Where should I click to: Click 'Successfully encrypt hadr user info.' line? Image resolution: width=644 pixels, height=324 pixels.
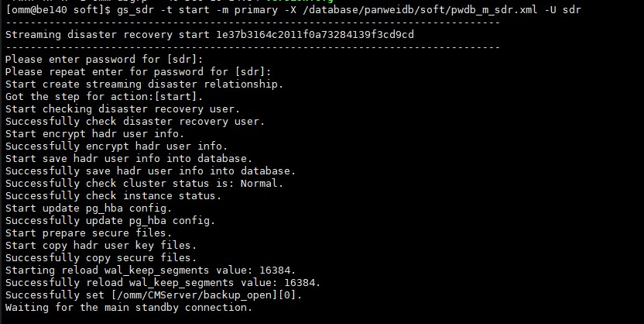coord(117,146)
